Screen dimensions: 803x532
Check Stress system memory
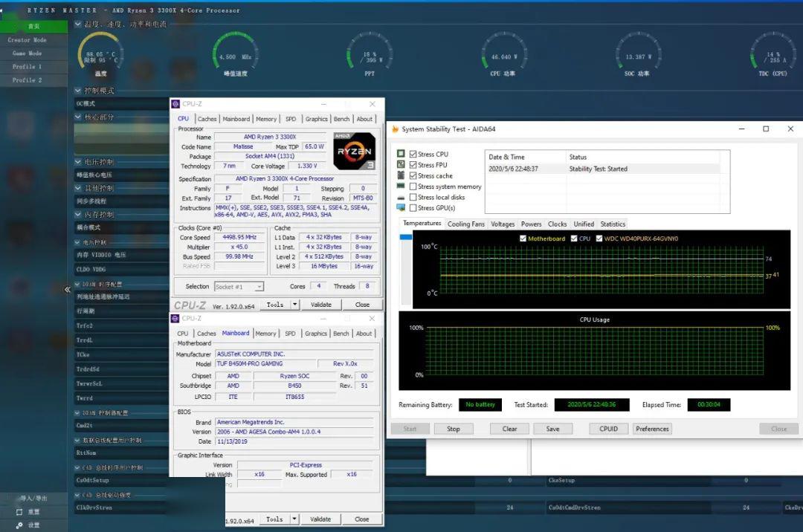413,186
